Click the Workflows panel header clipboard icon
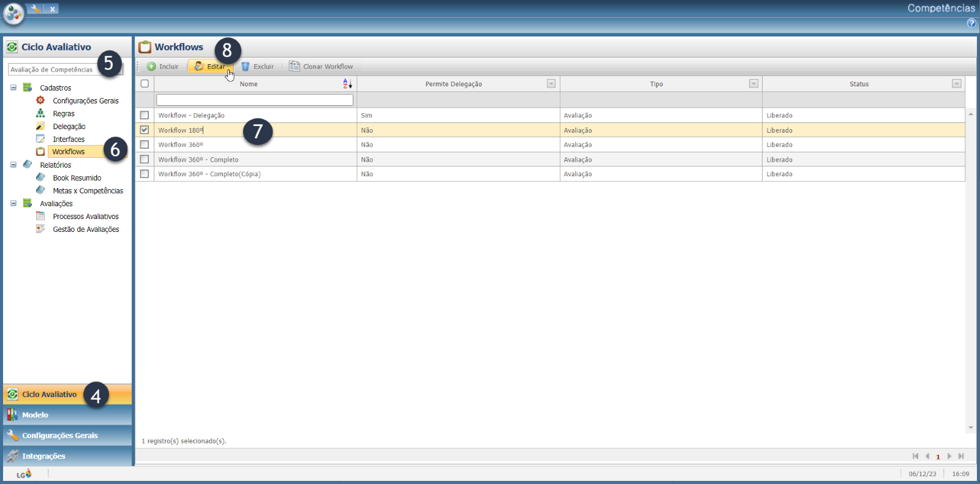This screenshot has width=980, height=484. [145, 47]
